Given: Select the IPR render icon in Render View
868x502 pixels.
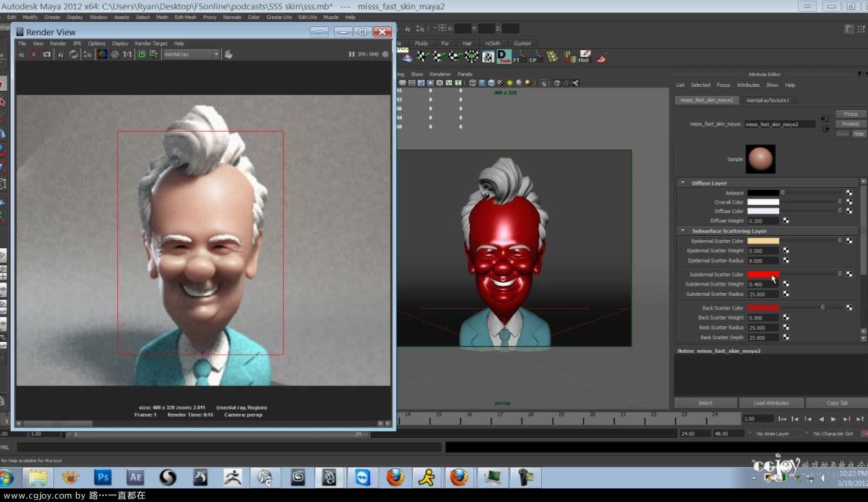Looking at the screenshot, I should 33,54.
